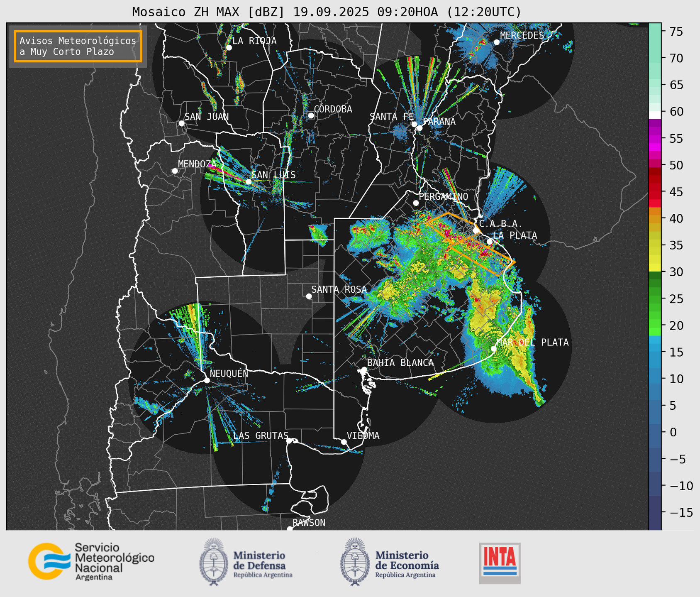The image size is (700, 597).
Task: Click the PARANÁ city marker dot
Action: point(420,128)
